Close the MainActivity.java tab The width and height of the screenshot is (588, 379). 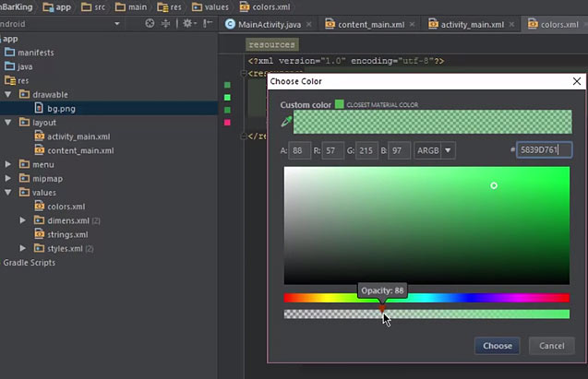(x=308, y=24)
